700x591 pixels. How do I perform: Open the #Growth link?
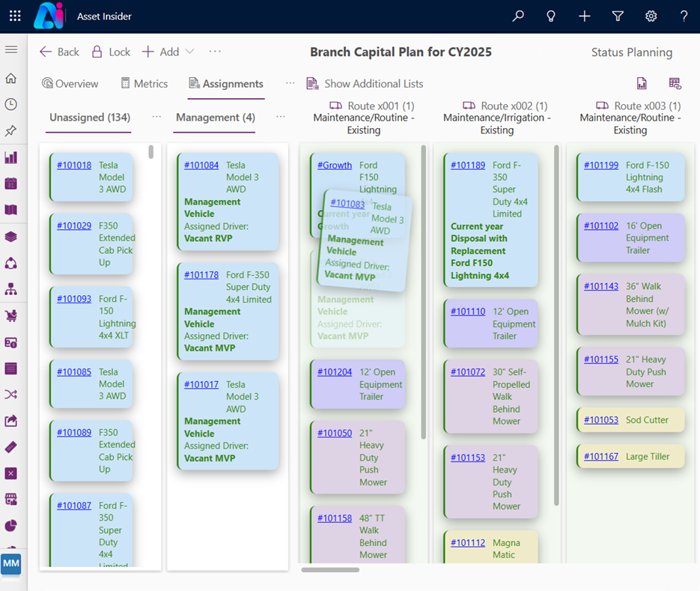335,166
